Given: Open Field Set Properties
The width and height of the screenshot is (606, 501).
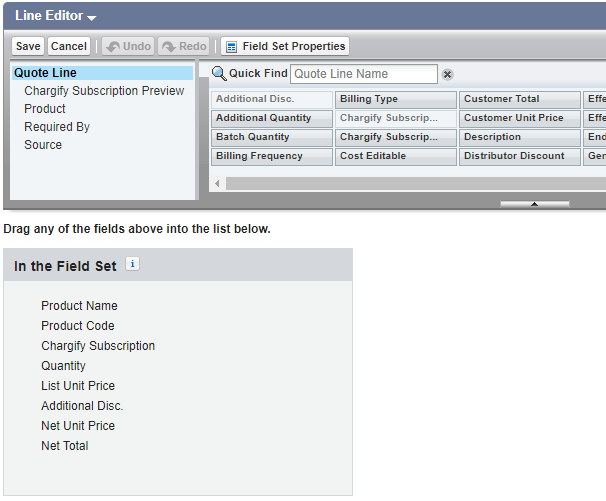Looking at the screenshot, I should (285, 46).
